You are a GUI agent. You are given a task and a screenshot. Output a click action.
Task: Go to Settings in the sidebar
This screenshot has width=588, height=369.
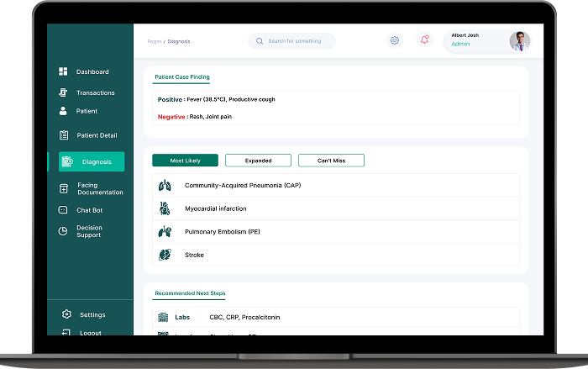(92, 315)
